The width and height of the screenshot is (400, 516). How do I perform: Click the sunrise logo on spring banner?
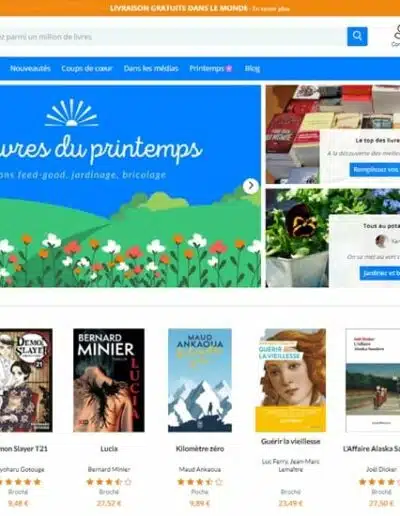(71, 112)
